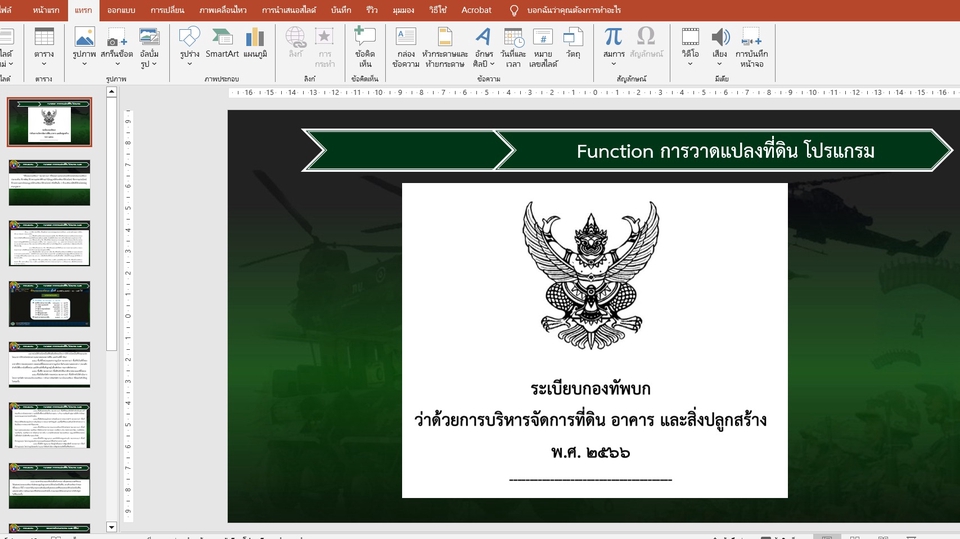Screen dimensions: 960x539
Task: Insert a chart with แผนภูมิ
Action: [x=255, y=43]
